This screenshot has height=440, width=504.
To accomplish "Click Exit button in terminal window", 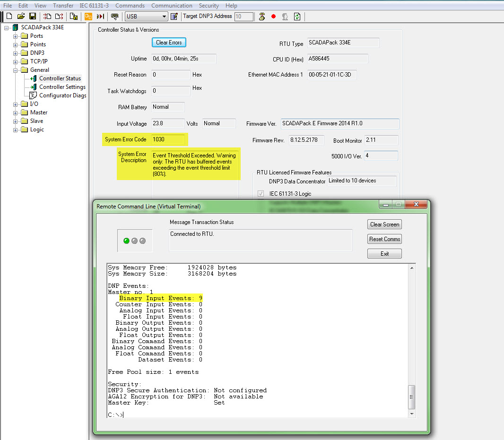I will point(384,254).
